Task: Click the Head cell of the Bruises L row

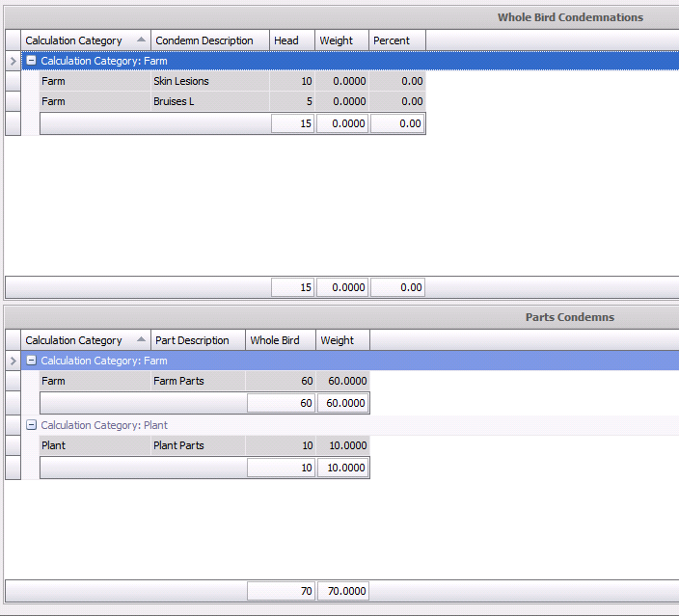Action: point(291,102)
